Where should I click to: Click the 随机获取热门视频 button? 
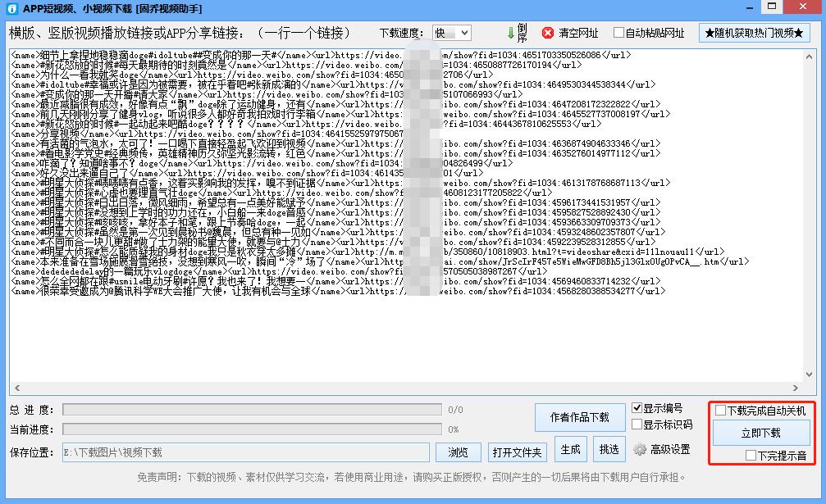754,33
